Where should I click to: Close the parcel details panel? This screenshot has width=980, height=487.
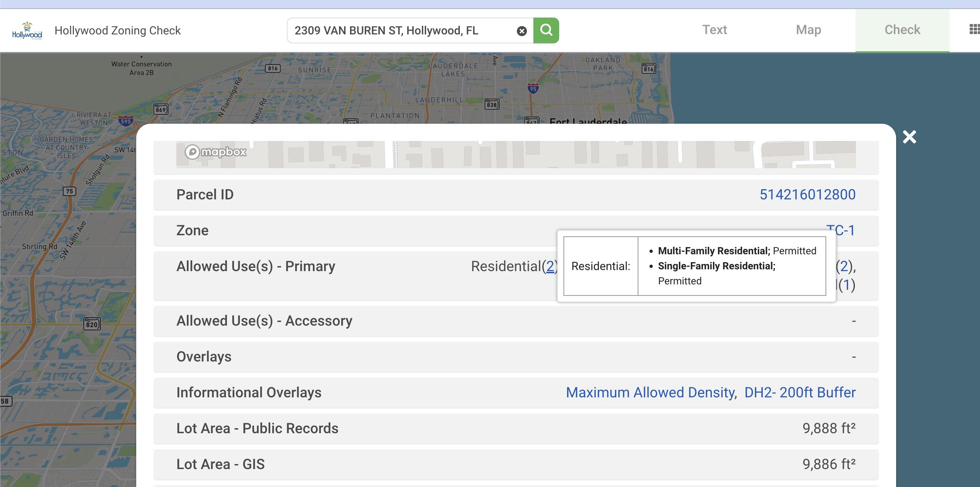pos(909,137)
